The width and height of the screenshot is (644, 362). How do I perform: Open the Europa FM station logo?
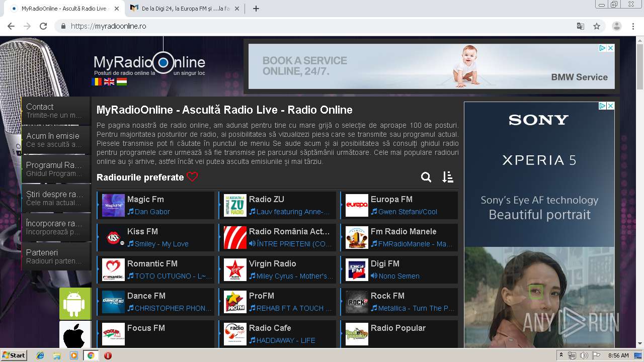click(357, 205)
